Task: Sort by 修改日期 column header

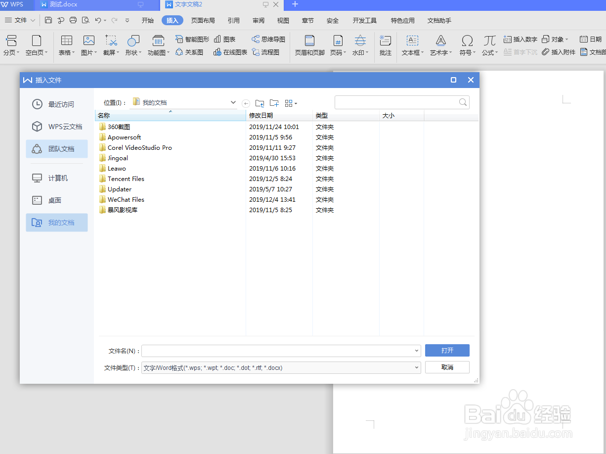Action: tap(279, 116)
